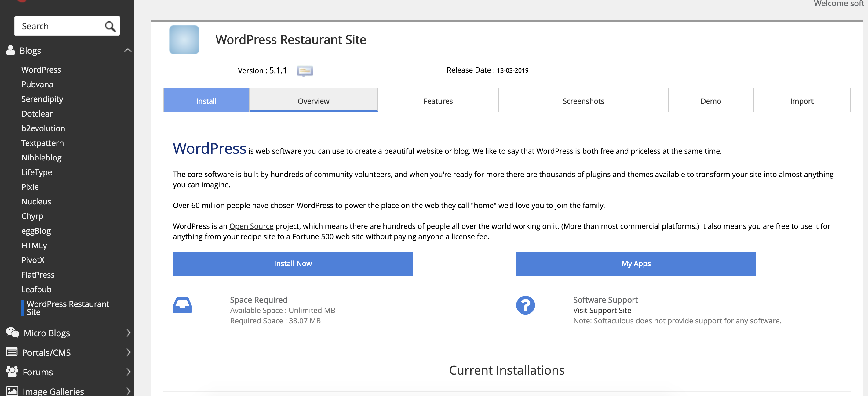Open the Screenshots tab
Screen dimensions: 868x396
(x=583, y=101)
